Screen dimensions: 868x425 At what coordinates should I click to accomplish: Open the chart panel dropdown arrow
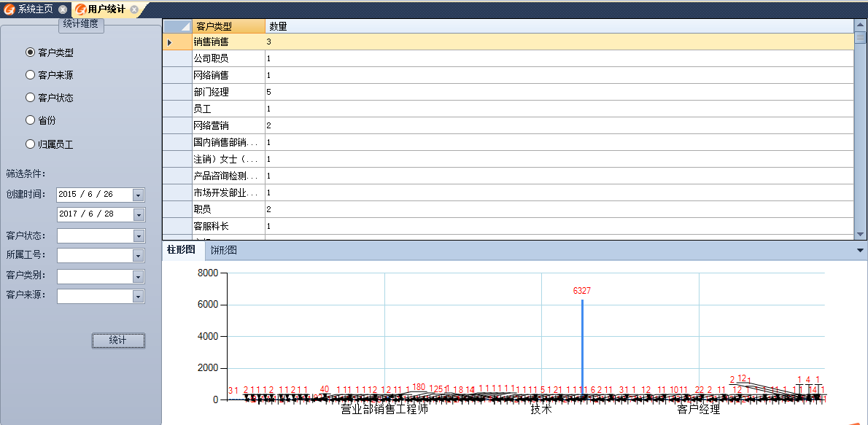click(860, 250)
